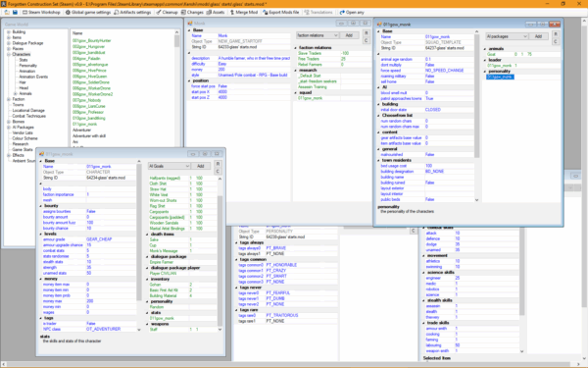Click NO_SPEED_CHANGE force speed value
This screenshot has height=368, width=588.
[x=444, y=71]
